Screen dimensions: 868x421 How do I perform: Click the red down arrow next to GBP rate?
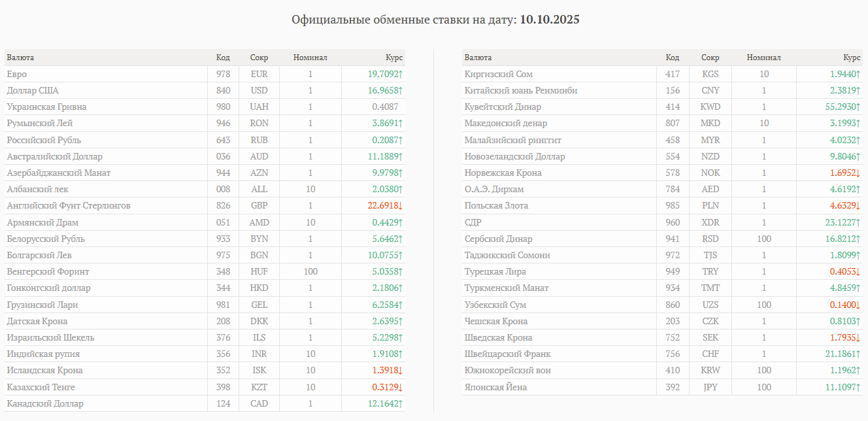pyautogui.click(x=401, y=206)
